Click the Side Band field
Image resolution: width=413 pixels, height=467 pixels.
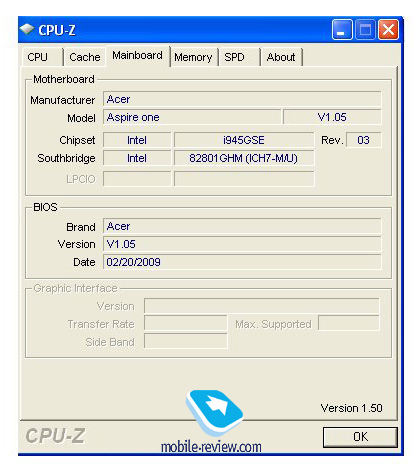pos(186,341)
